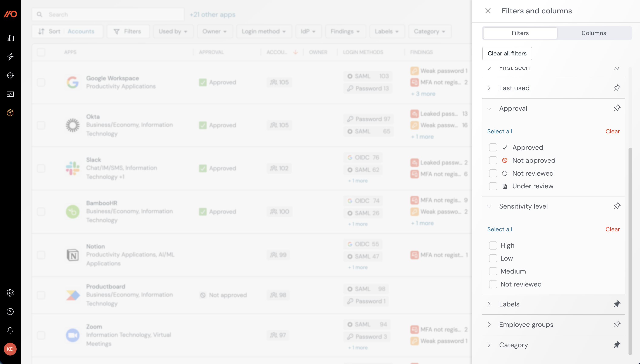The width and height of the screenshot is (640, 364).
Task: Pin the Last used filter
Action: 617,88
